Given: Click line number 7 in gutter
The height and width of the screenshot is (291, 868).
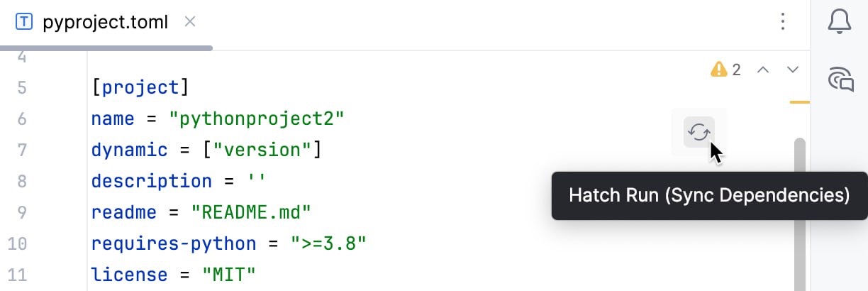Looking at the screenshot, I should click(x=20, y=150).
